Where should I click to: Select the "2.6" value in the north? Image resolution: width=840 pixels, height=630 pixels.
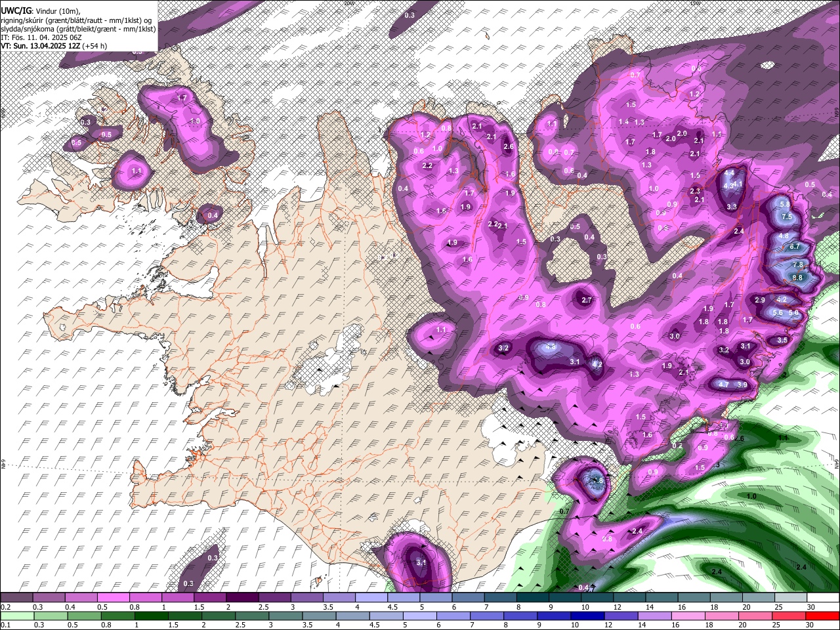[508, 146]
